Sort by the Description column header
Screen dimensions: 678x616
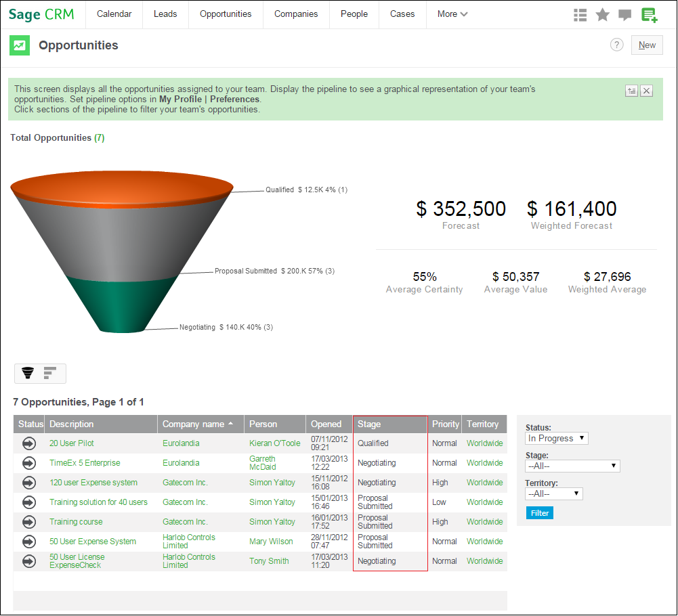[x=101, y=424]
